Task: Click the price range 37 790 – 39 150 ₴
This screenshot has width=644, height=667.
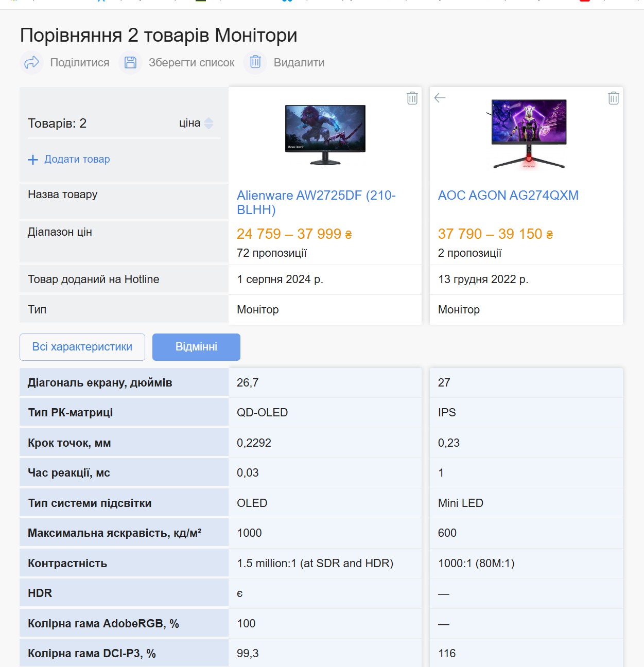Action: 496,234
